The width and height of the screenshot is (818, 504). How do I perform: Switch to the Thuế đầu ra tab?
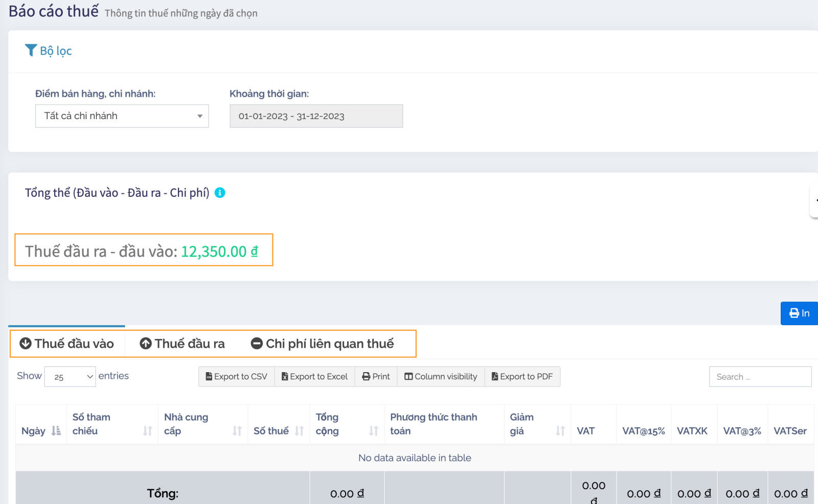coord(183,343)
